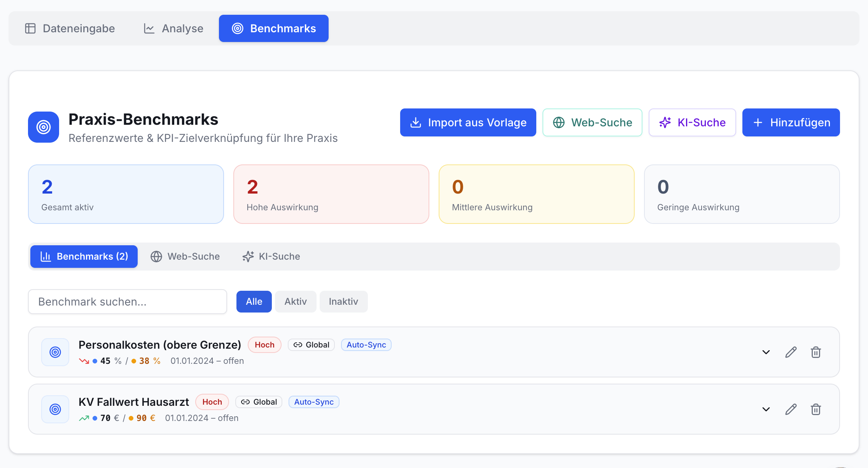Viewport: 868px width, 468px height.
Task: Click Global badge on Personalkosten row
Action: click(311, 345)
